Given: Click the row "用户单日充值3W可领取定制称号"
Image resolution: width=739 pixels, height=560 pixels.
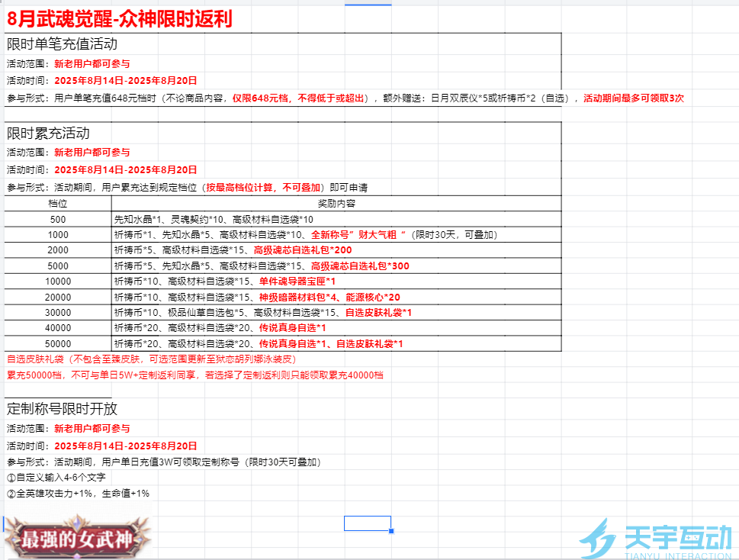Looking at the screenshot, I should point(163,462).
